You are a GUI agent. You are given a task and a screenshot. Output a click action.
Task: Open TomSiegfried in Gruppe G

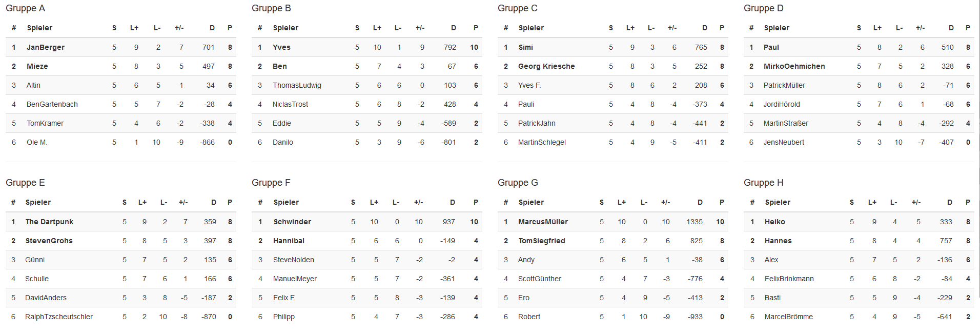(542, 241)
